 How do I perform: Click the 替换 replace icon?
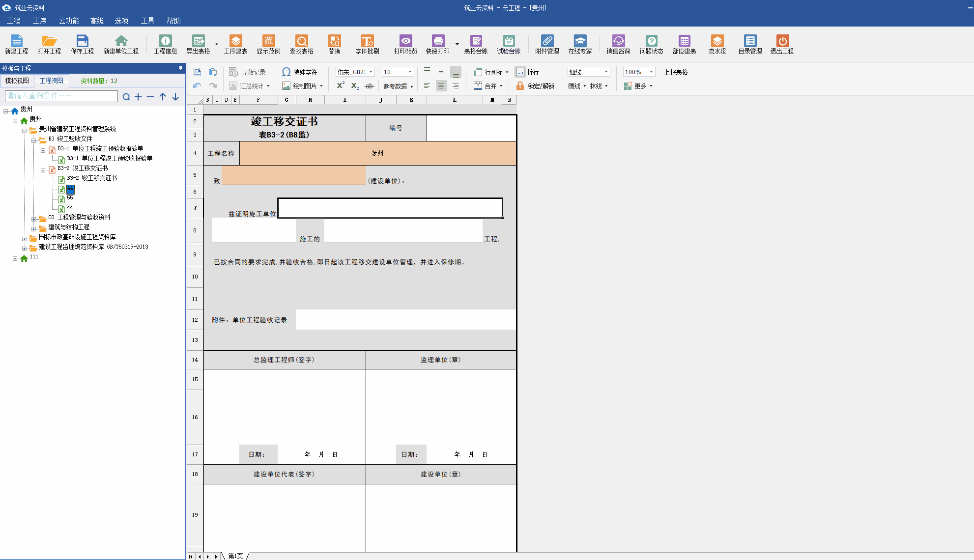pos(334,44)
